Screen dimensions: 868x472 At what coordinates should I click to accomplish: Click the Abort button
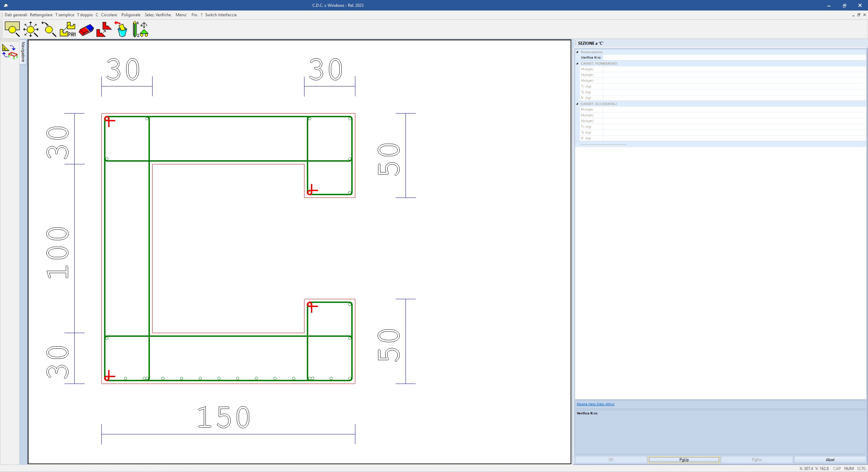830,460
